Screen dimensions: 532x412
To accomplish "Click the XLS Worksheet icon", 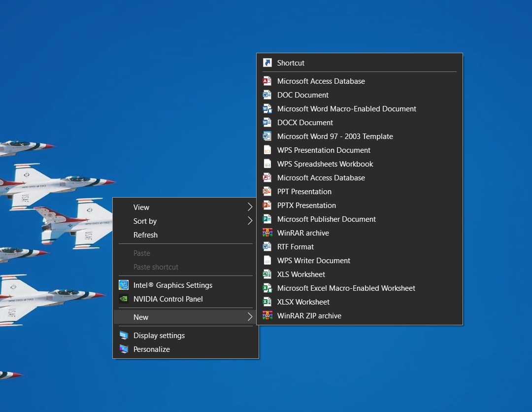I will 267,274.
